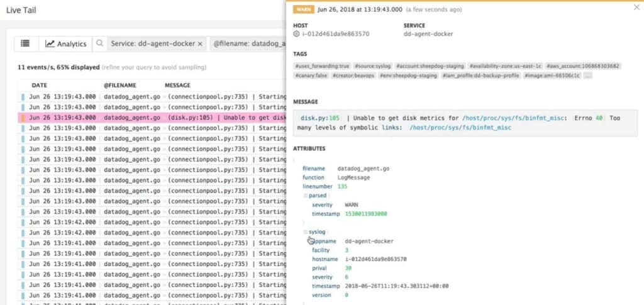
Task: Select the #canary:false tag
Action: 311,75
